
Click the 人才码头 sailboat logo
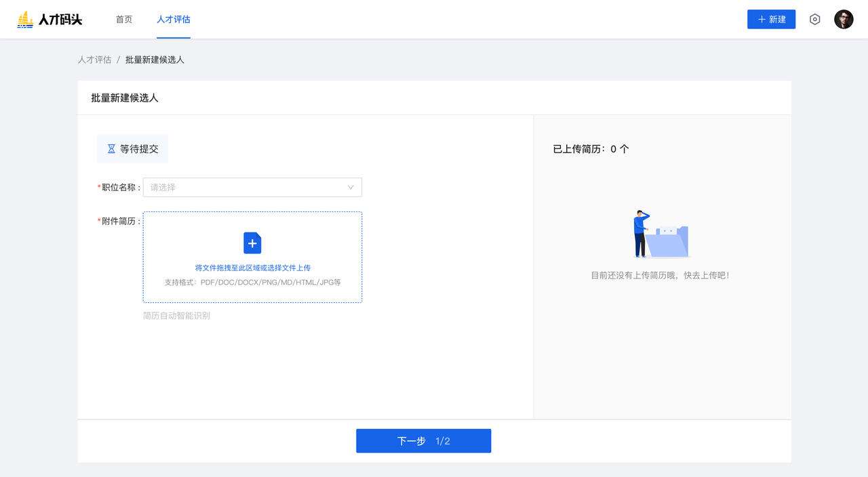pyautogui.click(x=25, y=20)
